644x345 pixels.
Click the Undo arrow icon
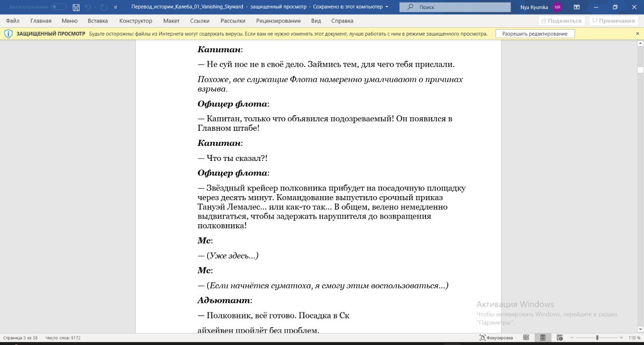88,7
